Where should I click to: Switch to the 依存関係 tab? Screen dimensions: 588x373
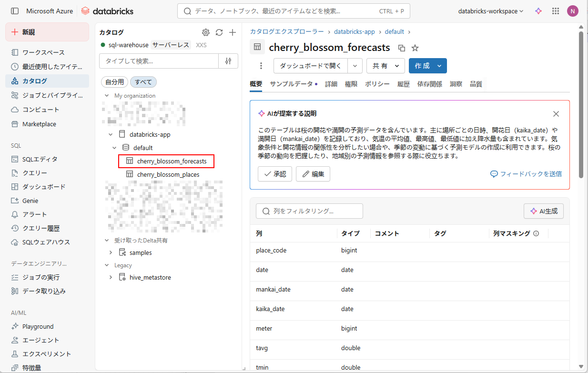(429, 84)
